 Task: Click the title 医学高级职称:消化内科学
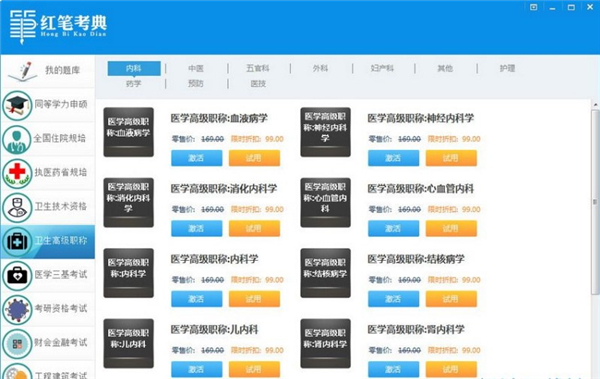click(x=224, y=189)
